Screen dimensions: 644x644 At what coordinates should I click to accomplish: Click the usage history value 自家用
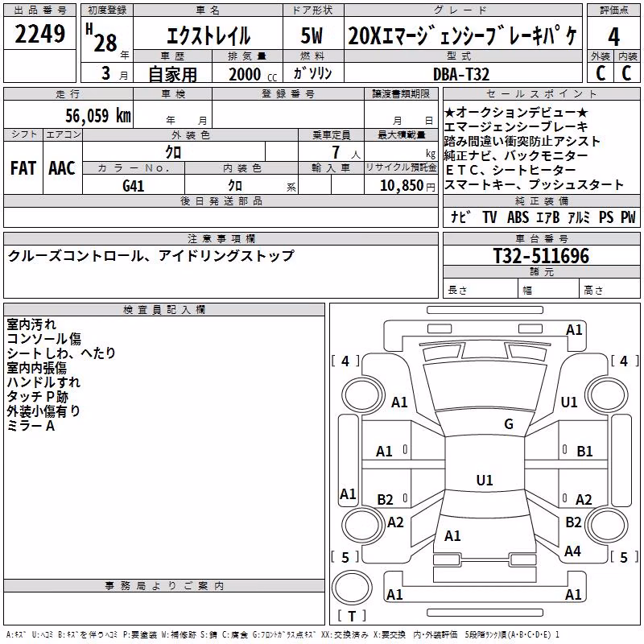tap(172, 74)
